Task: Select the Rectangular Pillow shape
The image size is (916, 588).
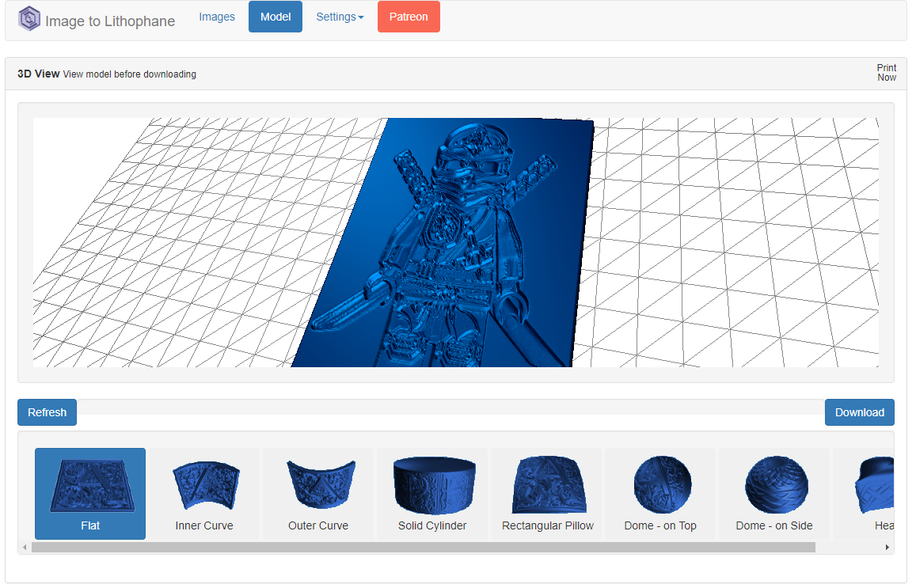Action: [x=546, y=493]
